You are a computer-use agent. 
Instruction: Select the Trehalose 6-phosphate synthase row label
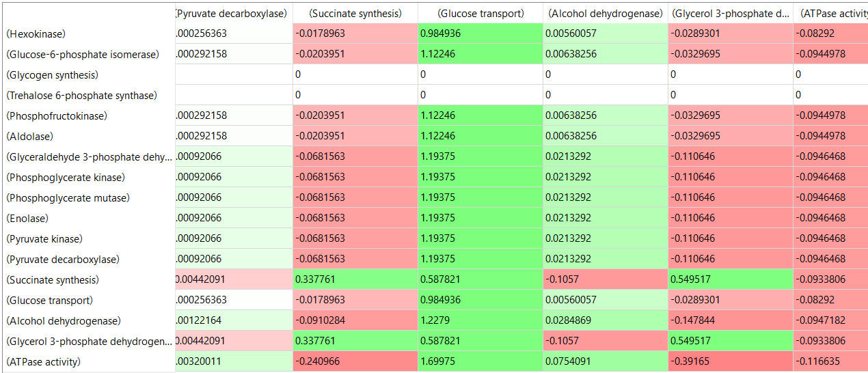click(82, 96)
